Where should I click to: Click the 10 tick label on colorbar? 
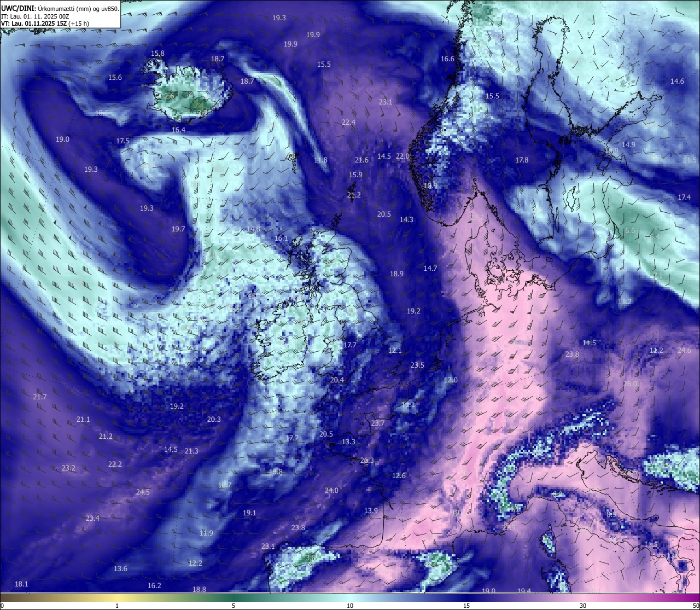pos(350,606)
